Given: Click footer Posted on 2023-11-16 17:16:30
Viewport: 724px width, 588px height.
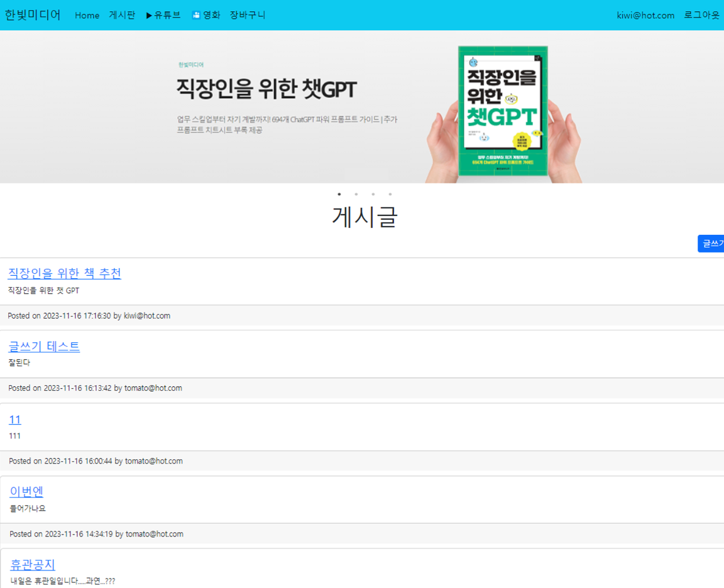Looking at the screenshot, I should point(89,316).
